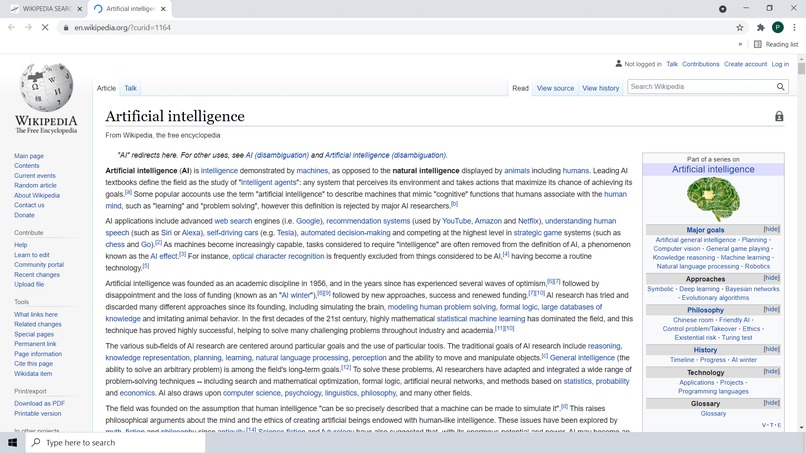Stop loading the page with X button
The height and width of the screenshot is (453, 806).
pos(45,27)
